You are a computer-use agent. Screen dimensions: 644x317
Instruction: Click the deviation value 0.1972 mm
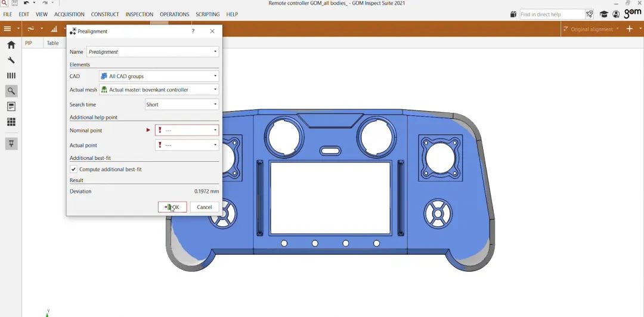tap(206, 191)
